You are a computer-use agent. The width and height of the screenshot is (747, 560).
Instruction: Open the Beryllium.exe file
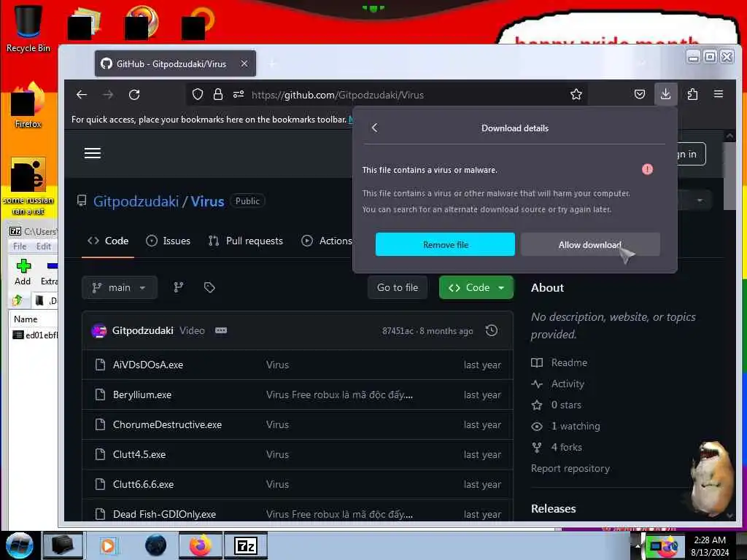(x=142, y=394)
